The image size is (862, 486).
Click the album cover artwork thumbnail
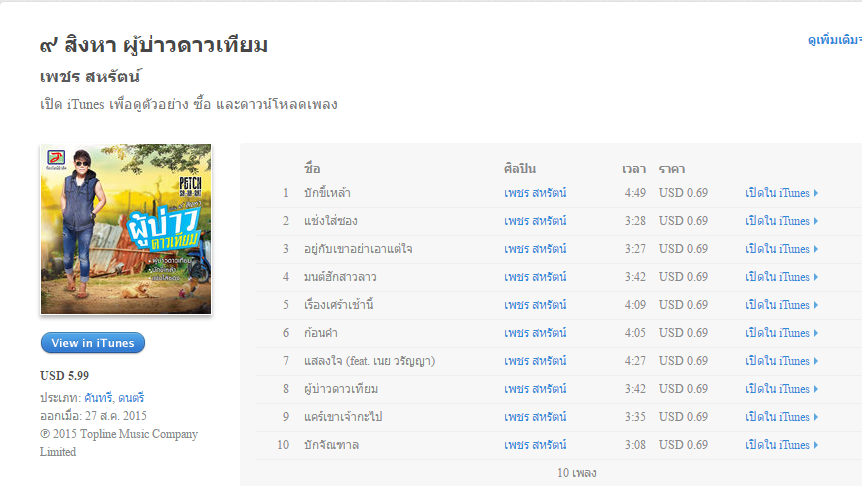[126, 229]
